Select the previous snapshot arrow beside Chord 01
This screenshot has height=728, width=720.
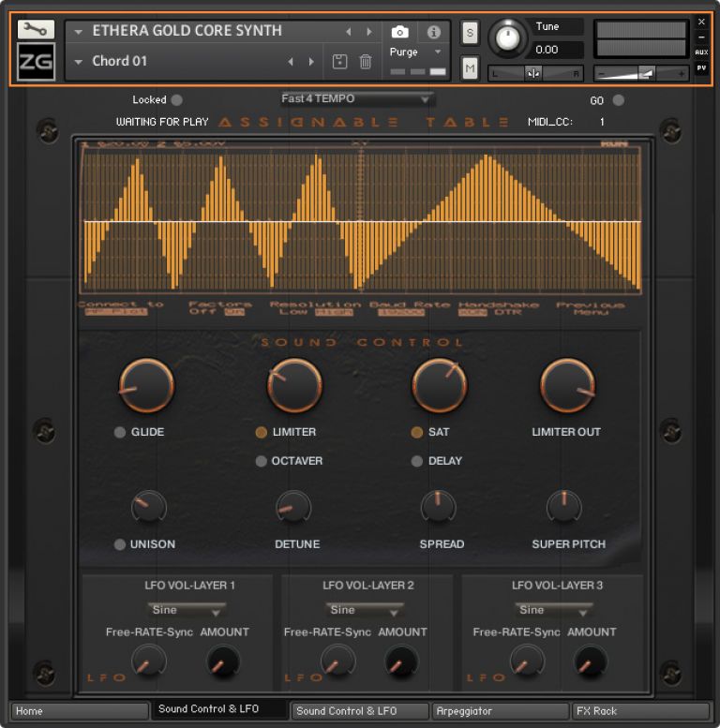[x=291, y=61]
